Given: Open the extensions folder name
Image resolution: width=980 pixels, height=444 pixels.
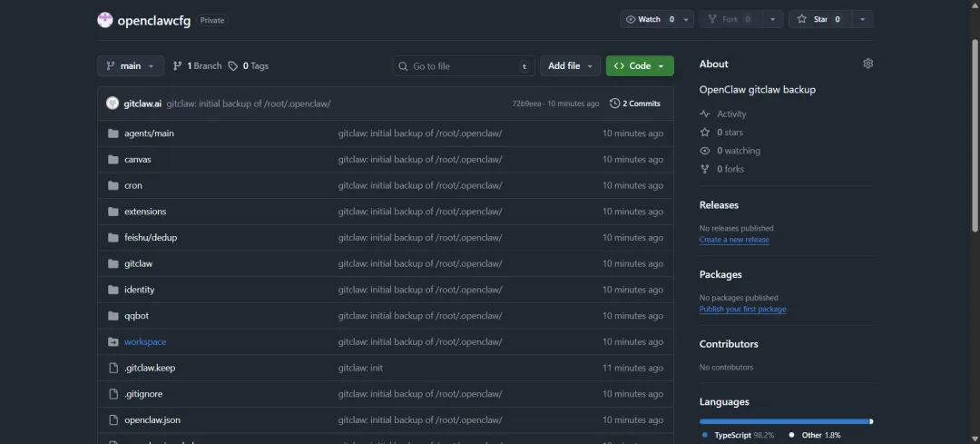Looking at the screenshot, I should pos(145,212).
